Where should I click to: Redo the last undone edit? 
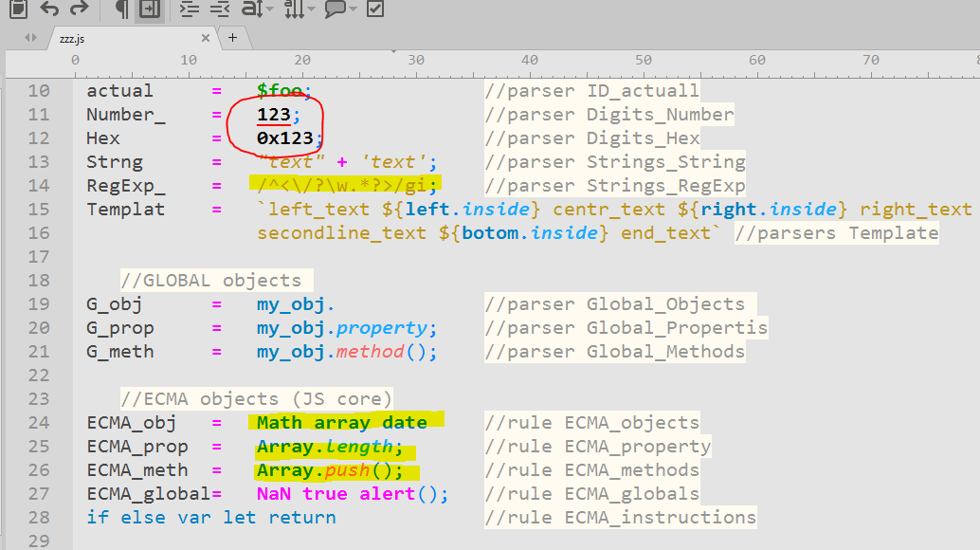[x=80, y=9]
